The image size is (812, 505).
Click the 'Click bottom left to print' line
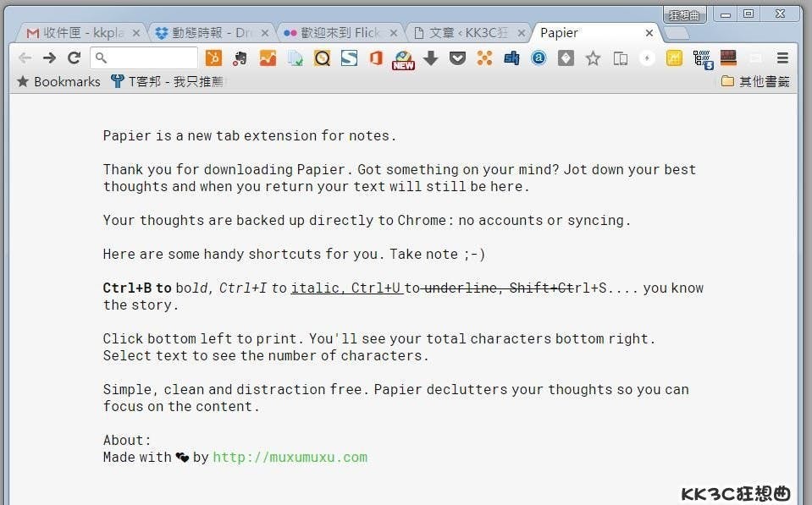point(379,338)
